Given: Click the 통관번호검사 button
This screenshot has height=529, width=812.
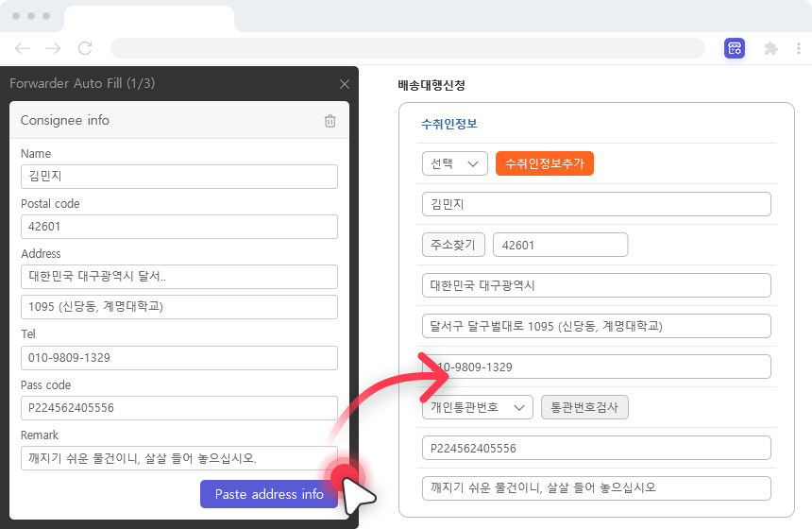Looking at the screenshot, I should [x=584, y=407].
